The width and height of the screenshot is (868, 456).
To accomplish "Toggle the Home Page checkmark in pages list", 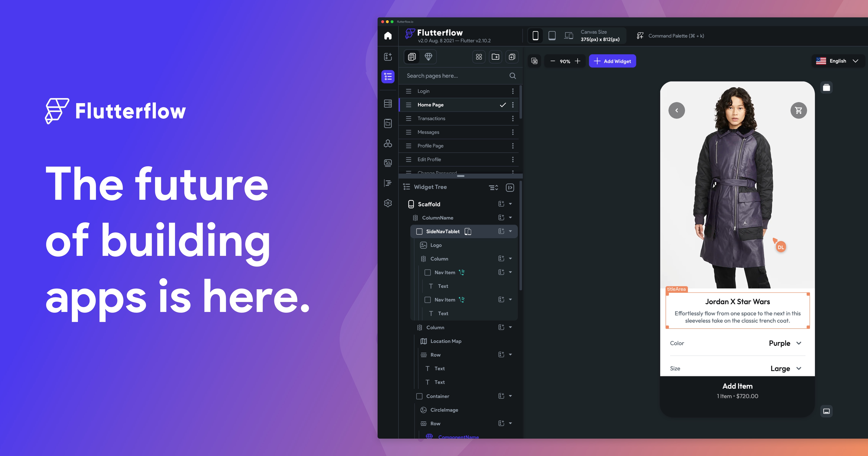I will click(x=503, y=105).
